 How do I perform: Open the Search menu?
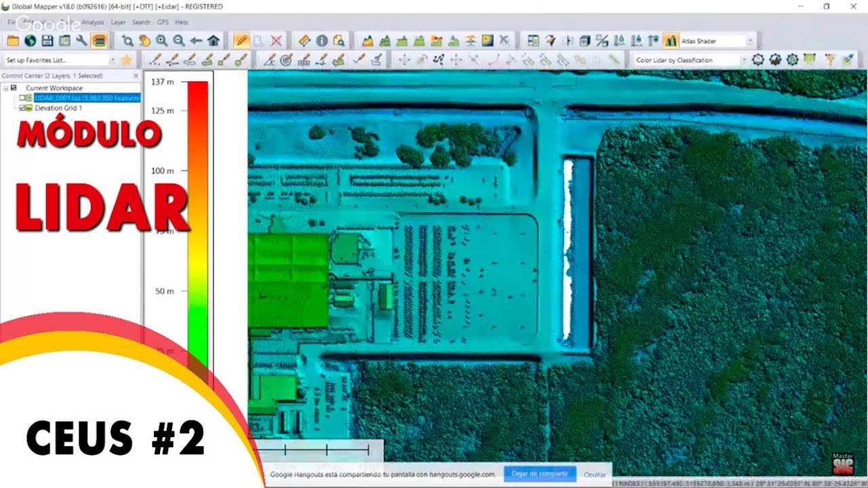click(141, 22)
